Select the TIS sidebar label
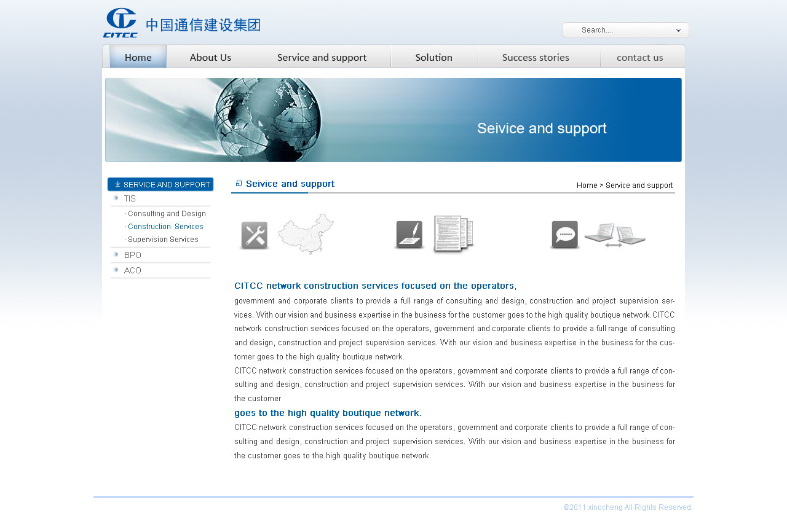Viewport: 787px width, 532px height. click(x=130, y=198)
